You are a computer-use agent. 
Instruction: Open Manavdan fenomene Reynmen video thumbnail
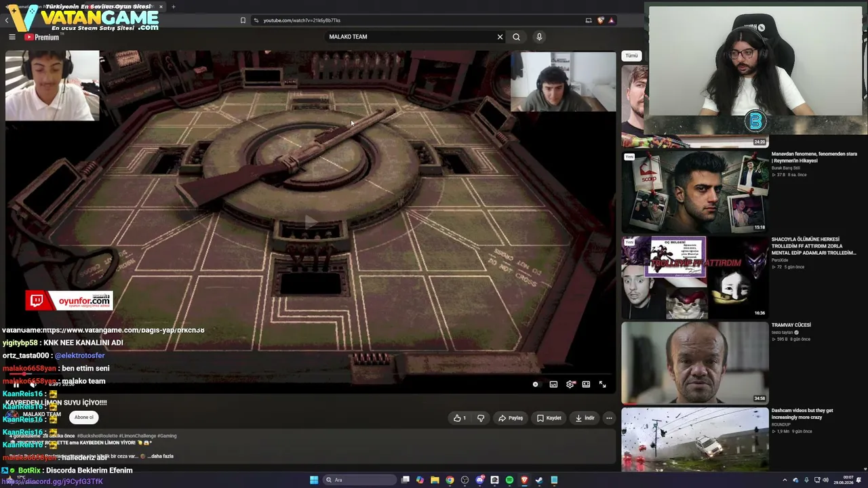pos(695,191)
